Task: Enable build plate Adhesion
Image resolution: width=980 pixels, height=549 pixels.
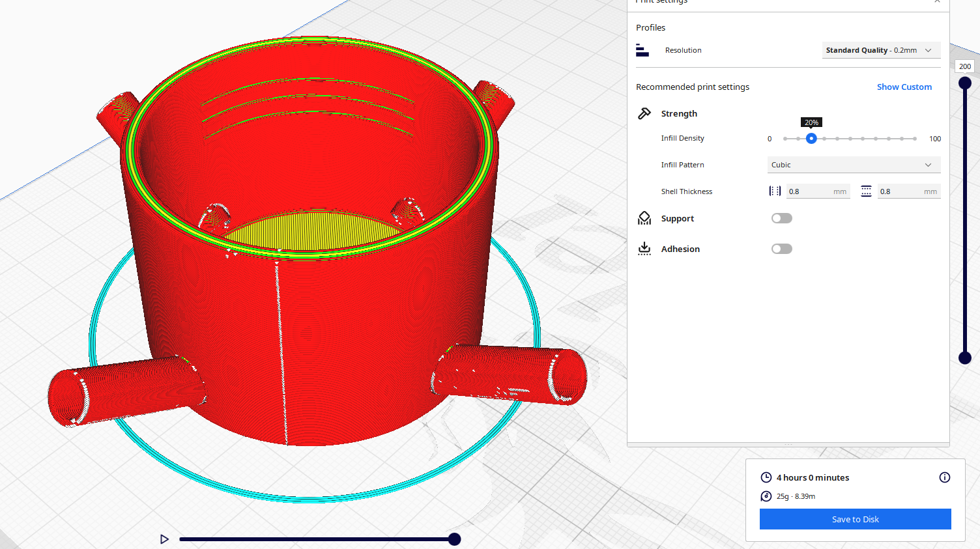Action: pos(781,248)
